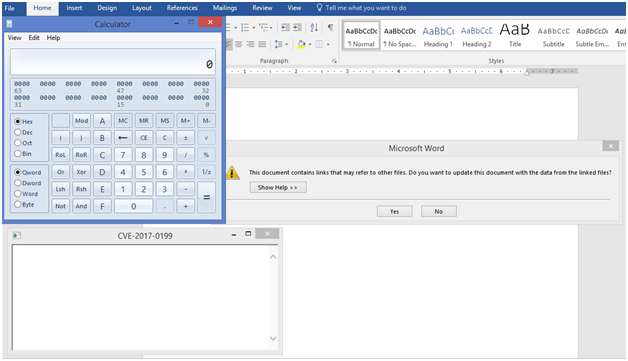Click the Calculator MS memory store button
This screenshot has width=628, height=361.
coord(165,121)
